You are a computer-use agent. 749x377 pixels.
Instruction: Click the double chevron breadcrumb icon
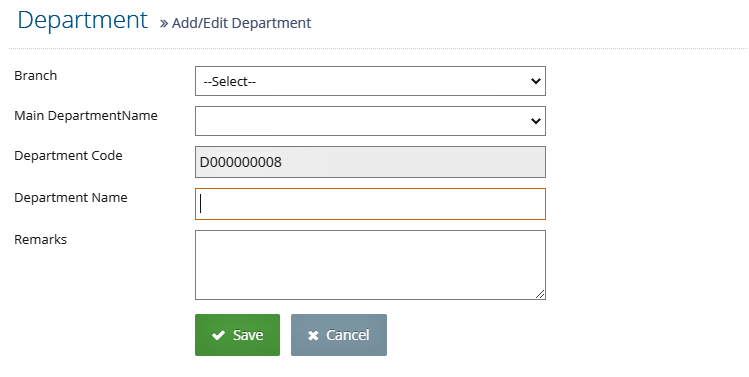[164, 23]
